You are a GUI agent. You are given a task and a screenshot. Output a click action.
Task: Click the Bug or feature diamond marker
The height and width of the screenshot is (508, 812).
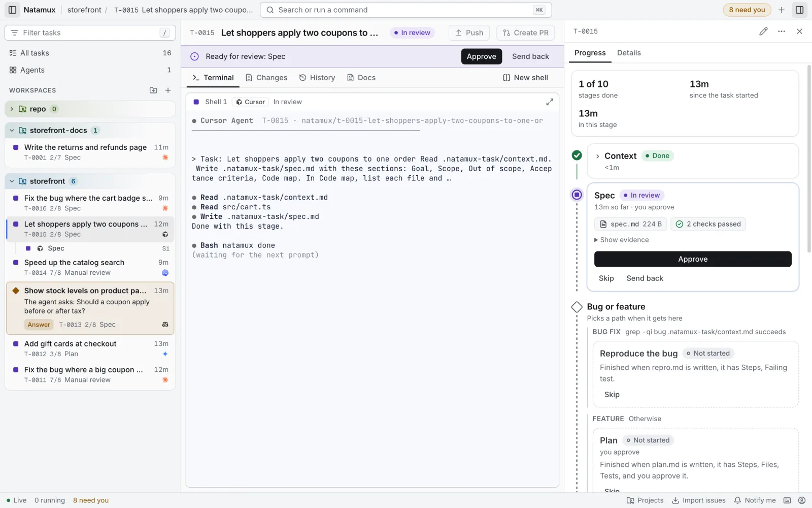pos(577,307)
